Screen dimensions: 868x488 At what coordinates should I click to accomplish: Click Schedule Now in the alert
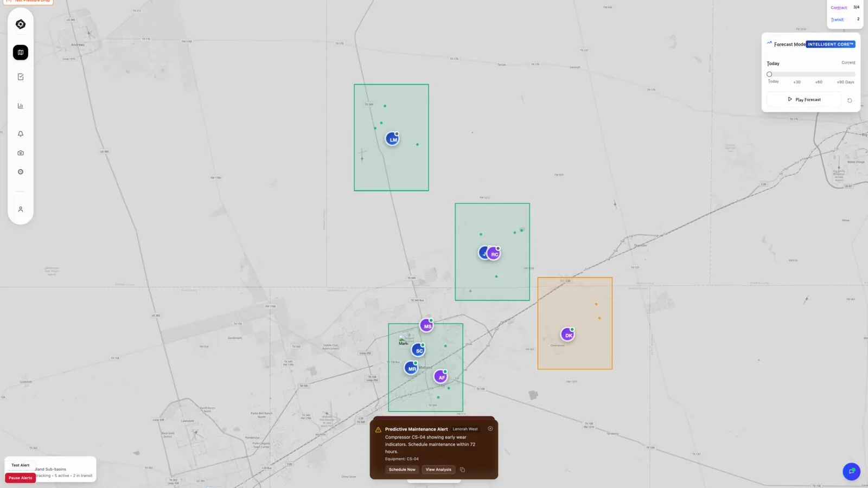(402, 470)
